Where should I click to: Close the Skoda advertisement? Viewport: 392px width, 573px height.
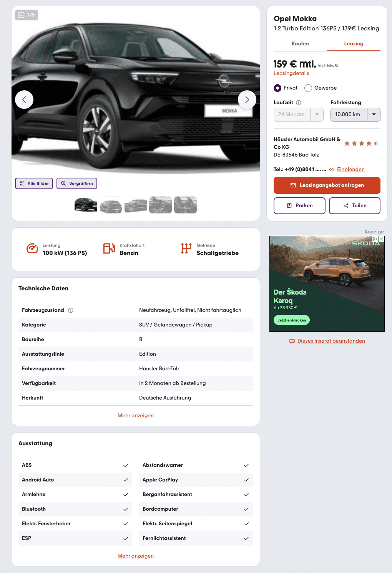pyautogui.click(x=381, y=239)
